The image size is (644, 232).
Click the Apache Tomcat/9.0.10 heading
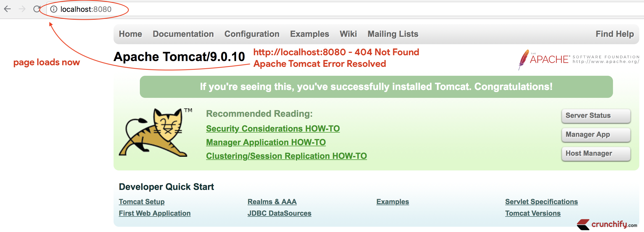(179, 57)
